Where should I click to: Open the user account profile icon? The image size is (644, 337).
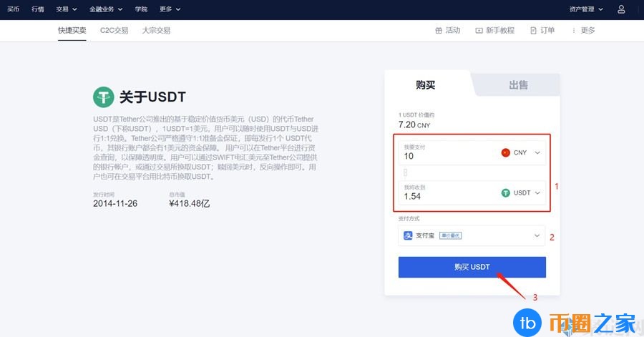click(x=621, y=9)
